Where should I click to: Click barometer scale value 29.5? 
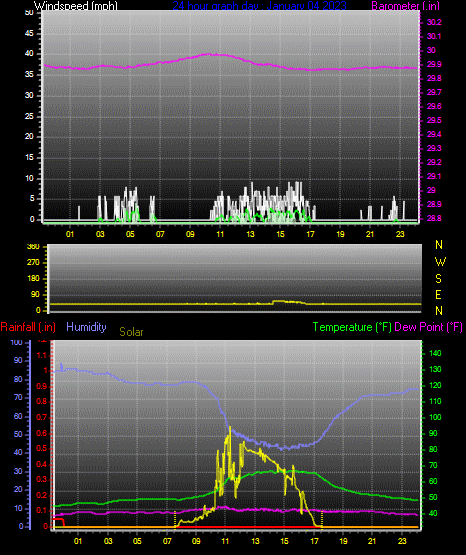pyautogui.click(x=434, y=120)
